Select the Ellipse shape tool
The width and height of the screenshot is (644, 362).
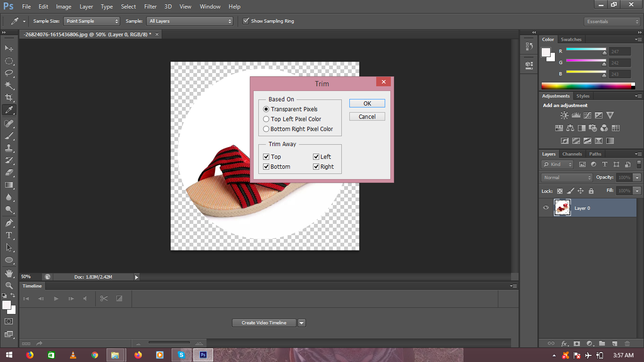click(9, 260)
